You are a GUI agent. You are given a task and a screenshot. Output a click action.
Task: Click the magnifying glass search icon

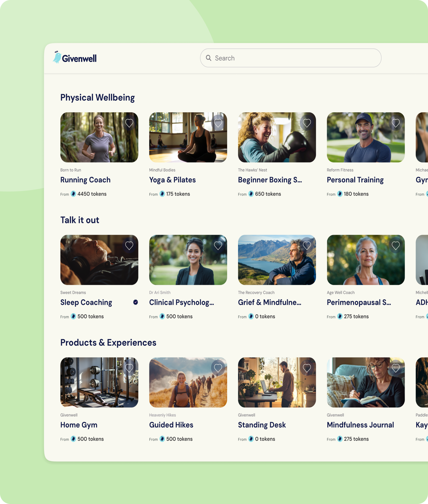tap(208, 58)
